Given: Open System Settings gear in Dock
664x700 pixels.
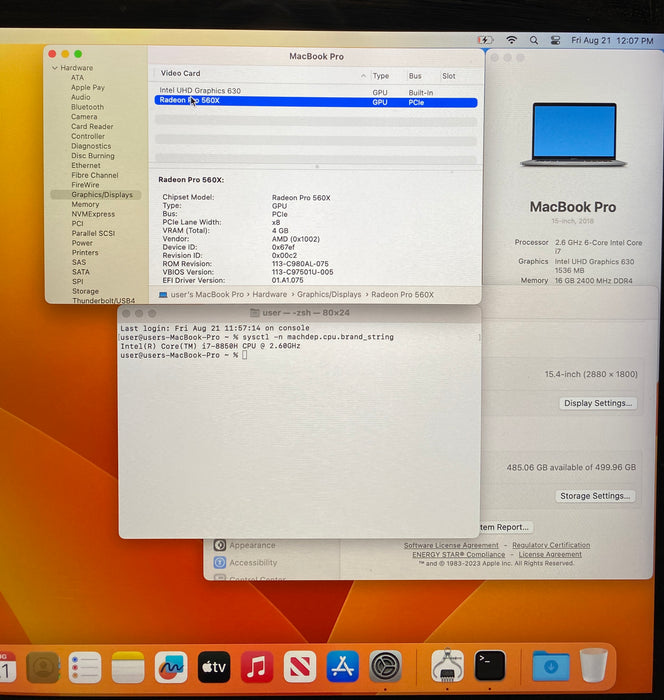Looking at the screenshot, I should pos(385,667).
